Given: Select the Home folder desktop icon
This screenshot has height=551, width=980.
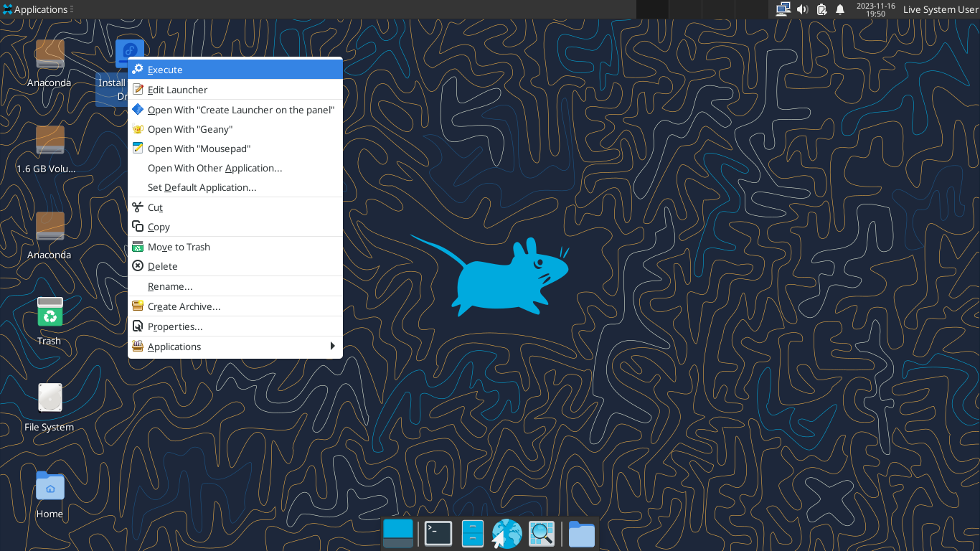Looking at the screenshot, I should click(x=50, y=494).
